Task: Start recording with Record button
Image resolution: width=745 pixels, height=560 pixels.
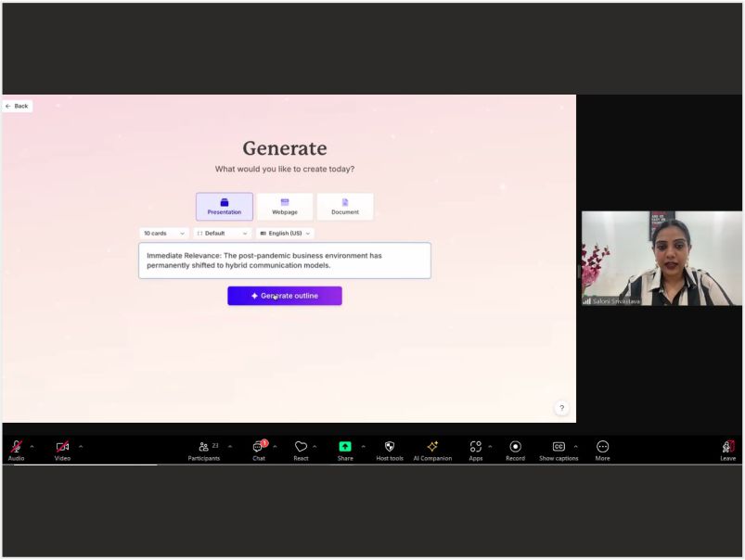Action: pos(515,447)
